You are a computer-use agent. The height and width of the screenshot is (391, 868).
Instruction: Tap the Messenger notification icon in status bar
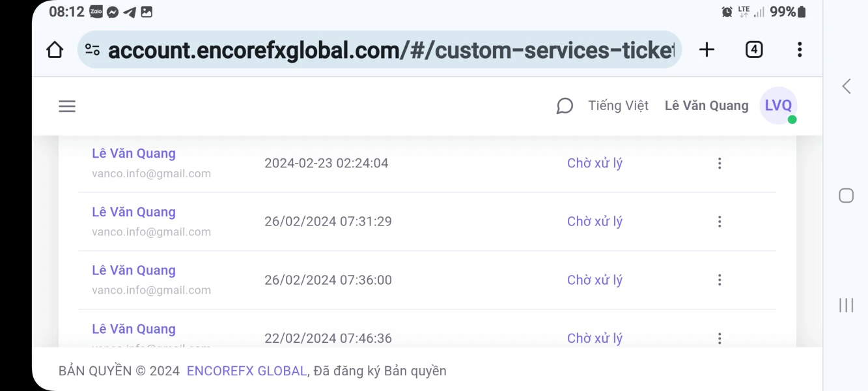coord(113,12)
